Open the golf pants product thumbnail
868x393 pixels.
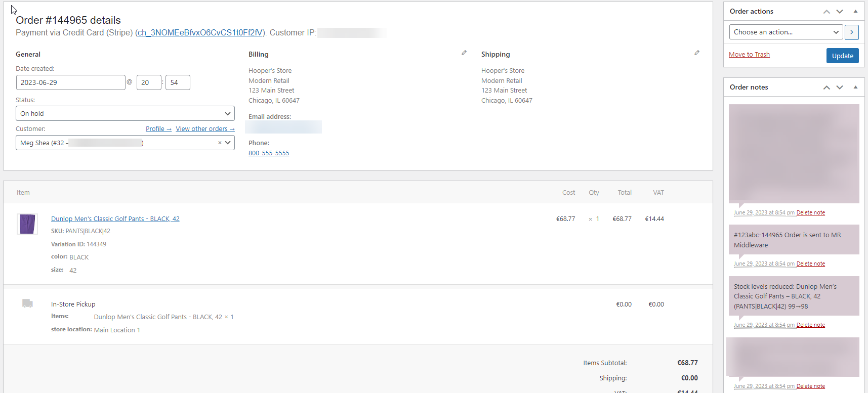point(27,224)
